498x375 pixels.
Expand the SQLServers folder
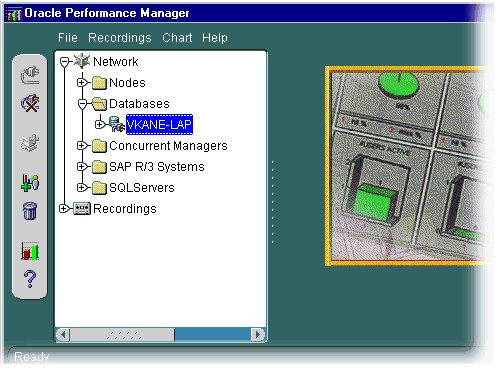click(82, 188)
